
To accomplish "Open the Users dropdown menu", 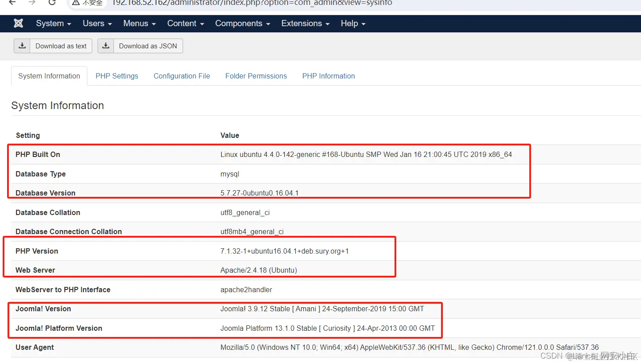I will pos(97,23).
